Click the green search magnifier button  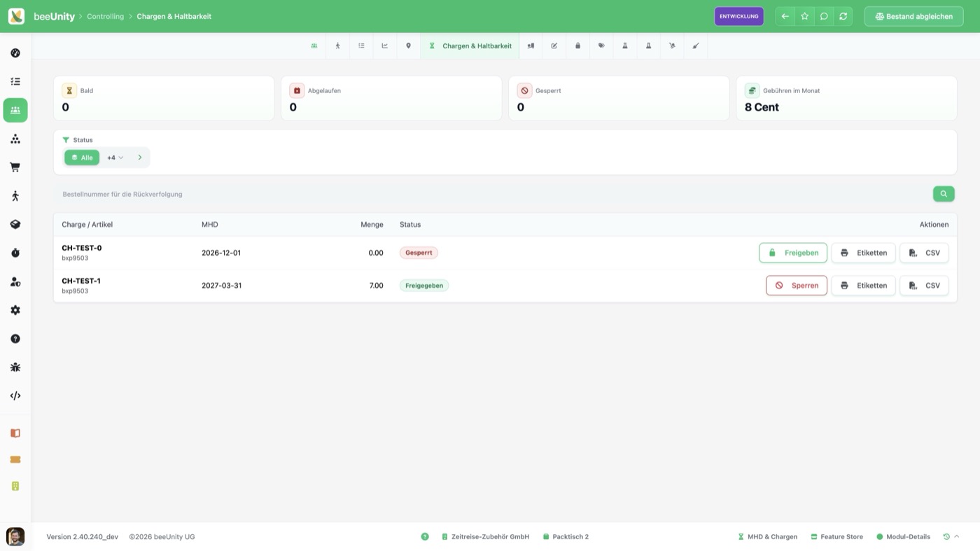(944, 194)
